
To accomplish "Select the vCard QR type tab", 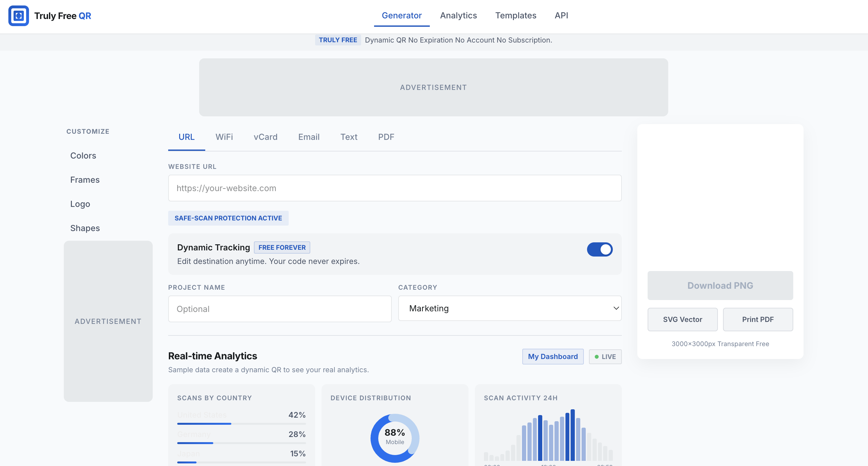I will tap(265, 137).
